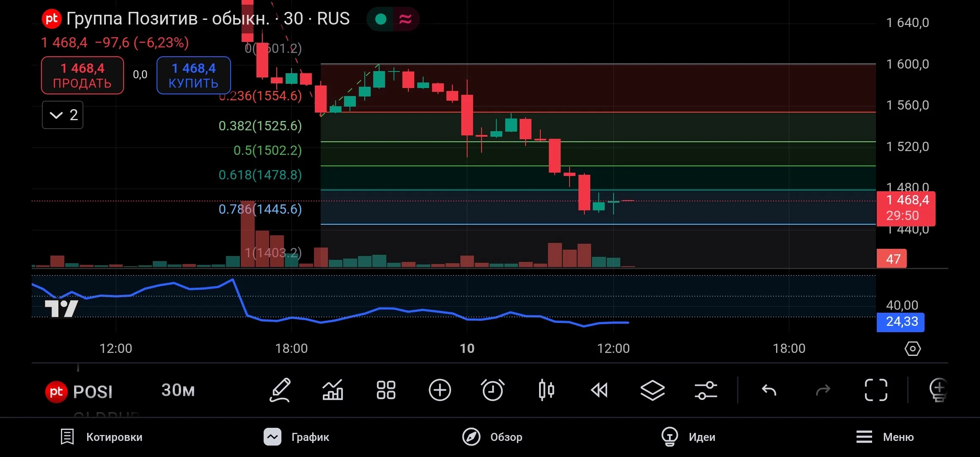The height and width of the screenshot is (457, 980).
Task: Open the chart settings sliders icon
Action: (x=706, y=390)
